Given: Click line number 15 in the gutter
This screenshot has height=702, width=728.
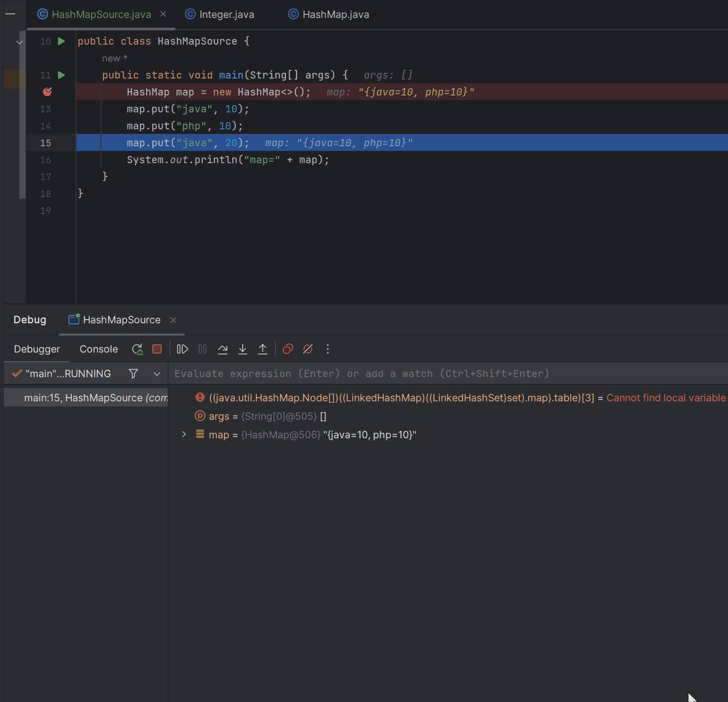Looking at the screenshot, I should pyautogui.click(x=46, y=143).
